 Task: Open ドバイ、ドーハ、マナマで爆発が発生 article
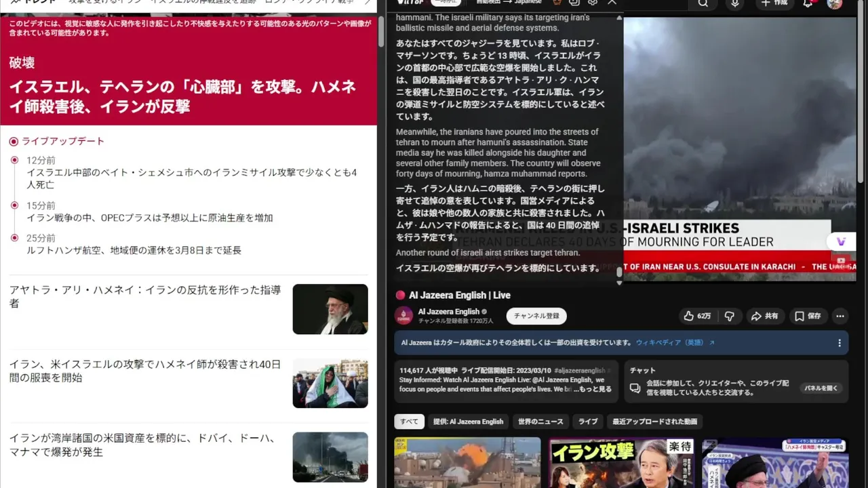(142, 445)
